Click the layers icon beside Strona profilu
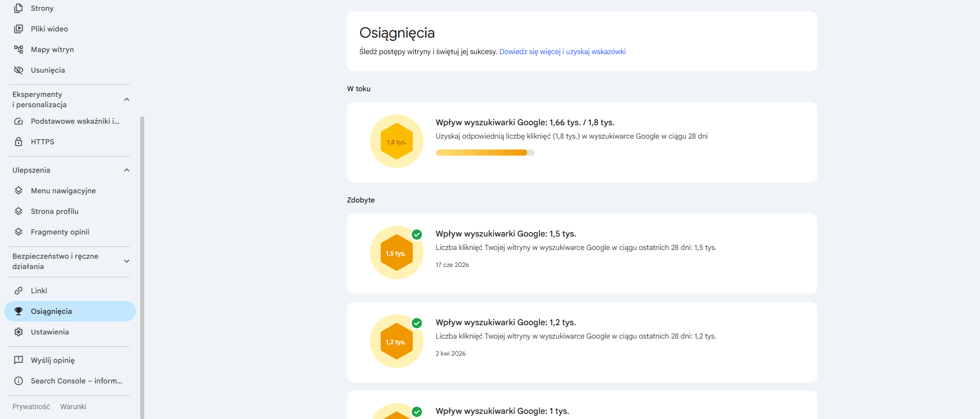This screenshot has width=980, height=419. [x=19, y=211]
